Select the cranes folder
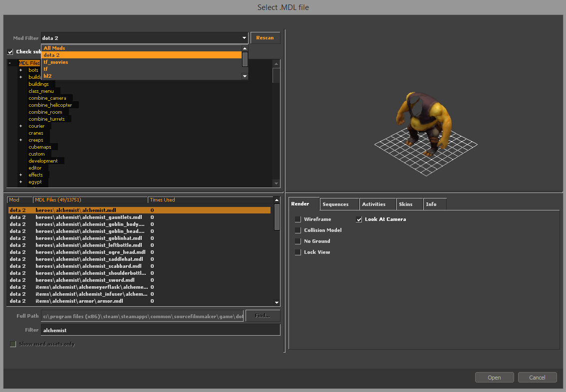 coord(36,133)
